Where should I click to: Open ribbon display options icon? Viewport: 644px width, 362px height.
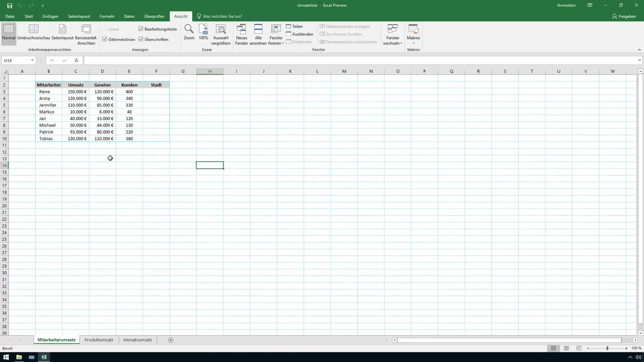590,5
